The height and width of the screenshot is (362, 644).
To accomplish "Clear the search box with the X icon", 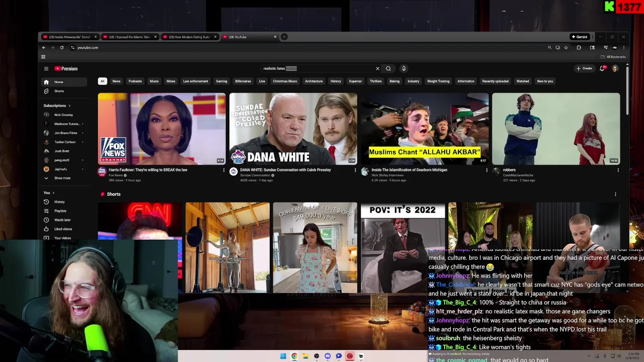I will pos(377,68).
